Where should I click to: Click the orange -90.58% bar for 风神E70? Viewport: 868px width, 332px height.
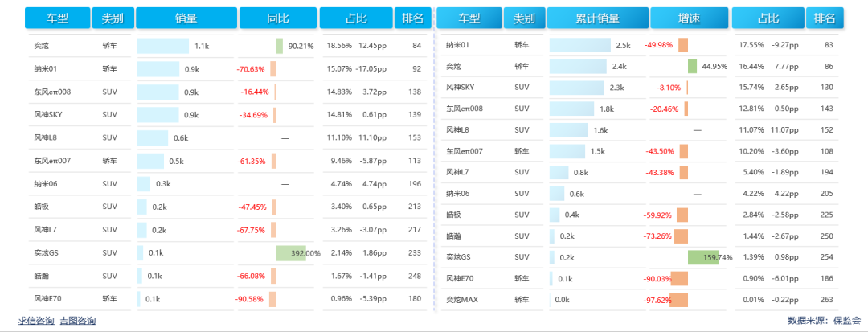tap(272, 299)
